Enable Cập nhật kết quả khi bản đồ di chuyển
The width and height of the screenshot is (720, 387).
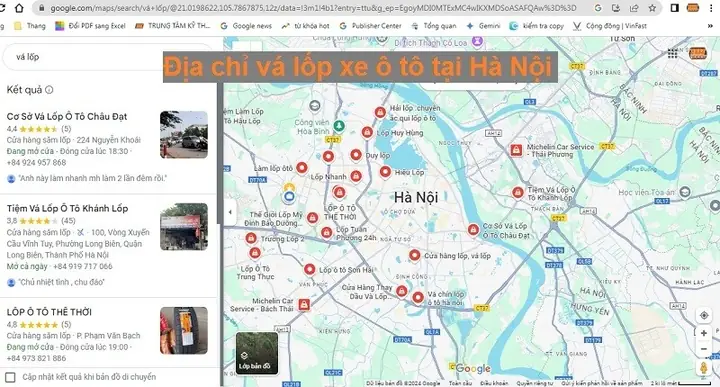[x=10, y=377]
